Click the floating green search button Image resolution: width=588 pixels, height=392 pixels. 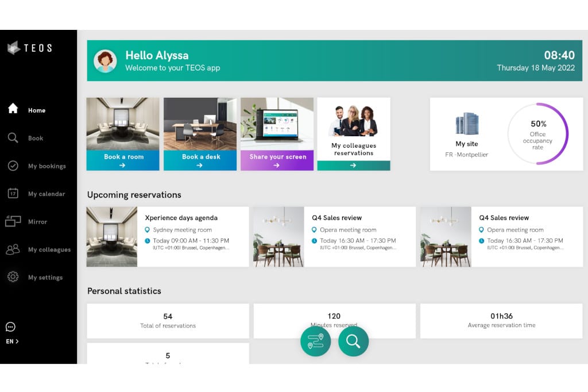pyautogui.click(x=353, y=341)
